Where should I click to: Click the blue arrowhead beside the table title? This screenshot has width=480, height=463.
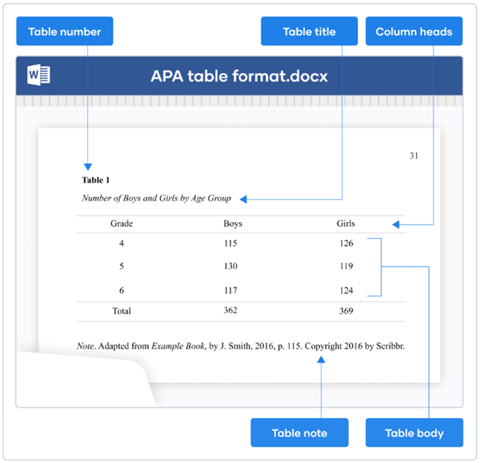point(244,199)
